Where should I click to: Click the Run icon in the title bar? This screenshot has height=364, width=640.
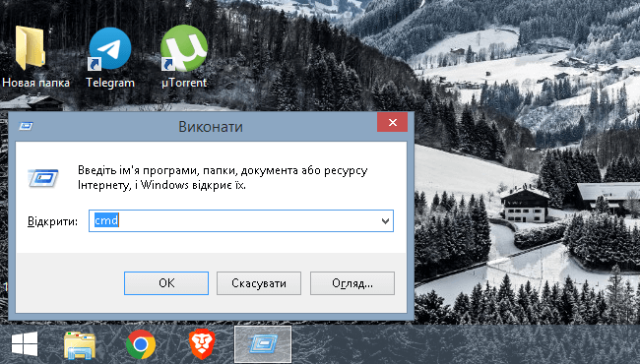(x=27, y=126)
